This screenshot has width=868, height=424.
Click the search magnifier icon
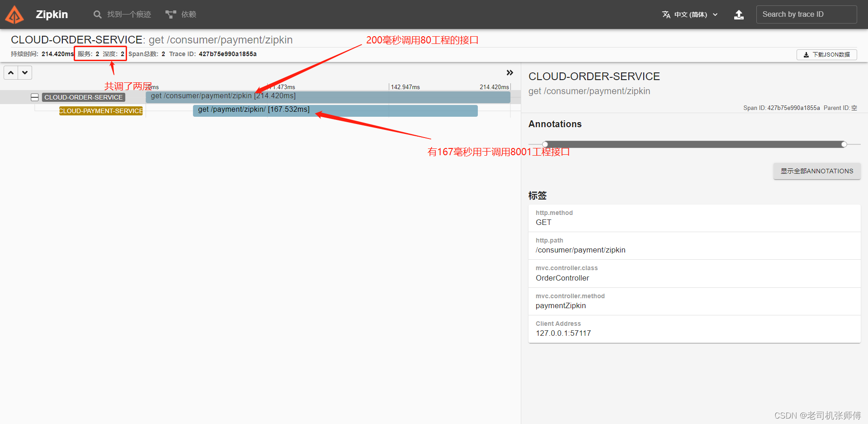97,14
